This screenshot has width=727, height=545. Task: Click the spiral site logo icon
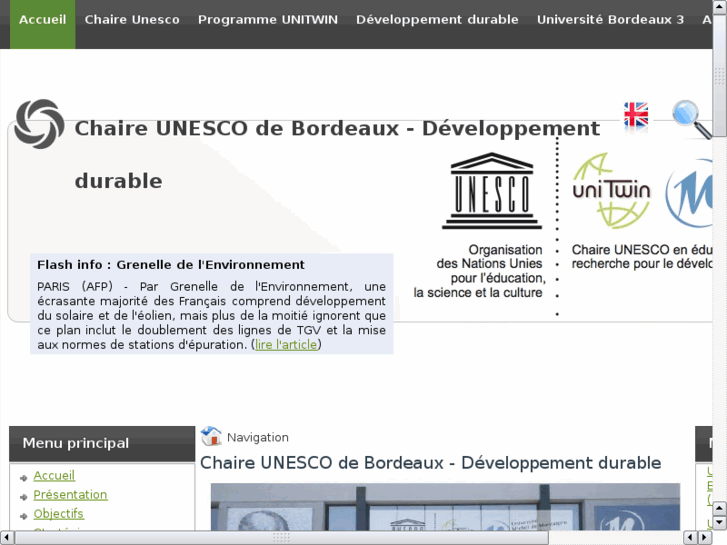39,124
